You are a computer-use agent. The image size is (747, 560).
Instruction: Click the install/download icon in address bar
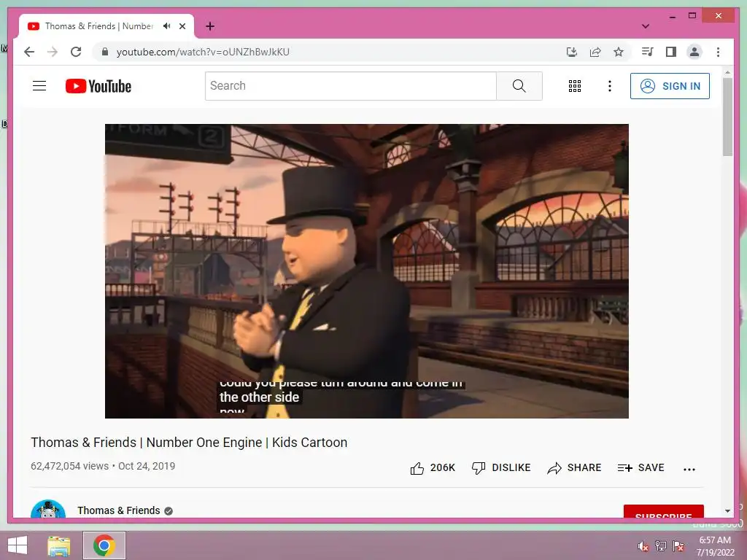click(572, 52)
